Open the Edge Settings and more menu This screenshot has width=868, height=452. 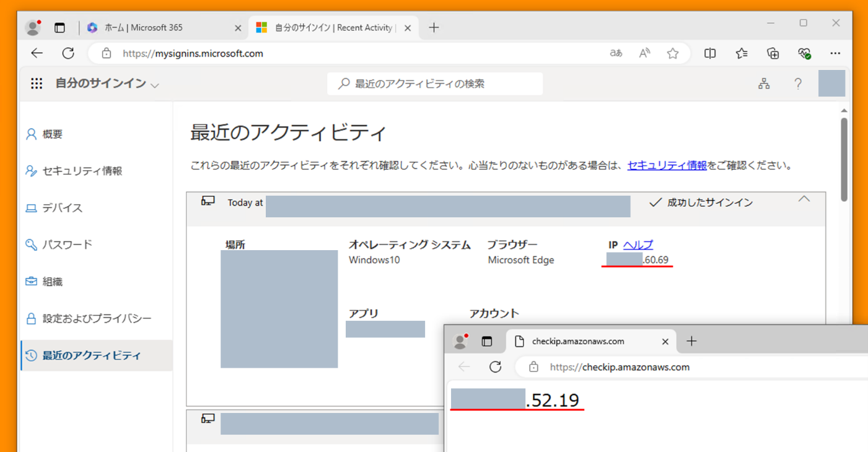coord(835,53)
